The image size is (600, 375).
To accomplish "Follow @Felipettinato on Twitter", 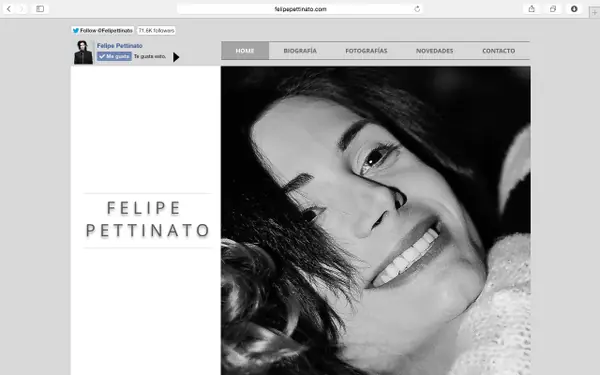I will pyautogui.click(x=103, y=30).
